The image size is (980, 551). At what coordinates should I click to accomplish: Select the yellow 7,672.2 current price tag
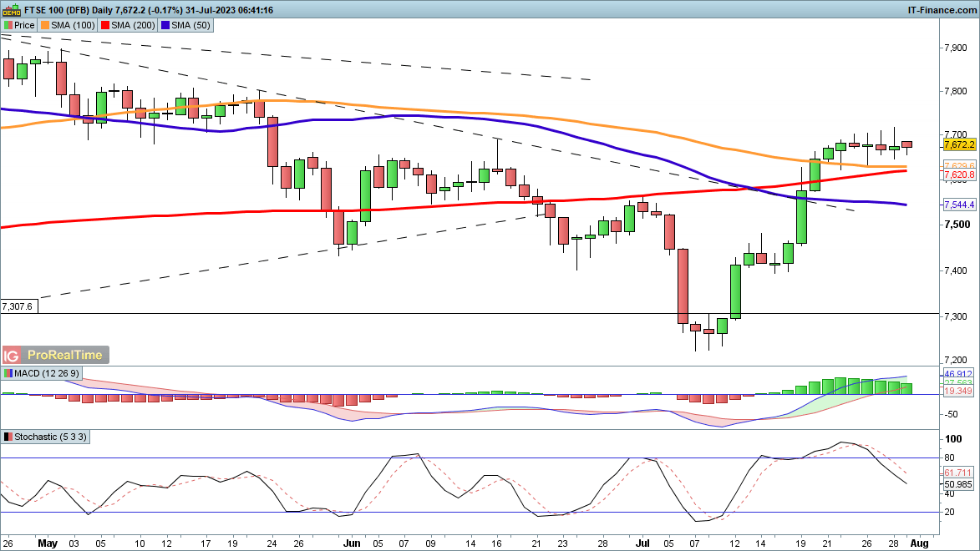coord(959,145)
